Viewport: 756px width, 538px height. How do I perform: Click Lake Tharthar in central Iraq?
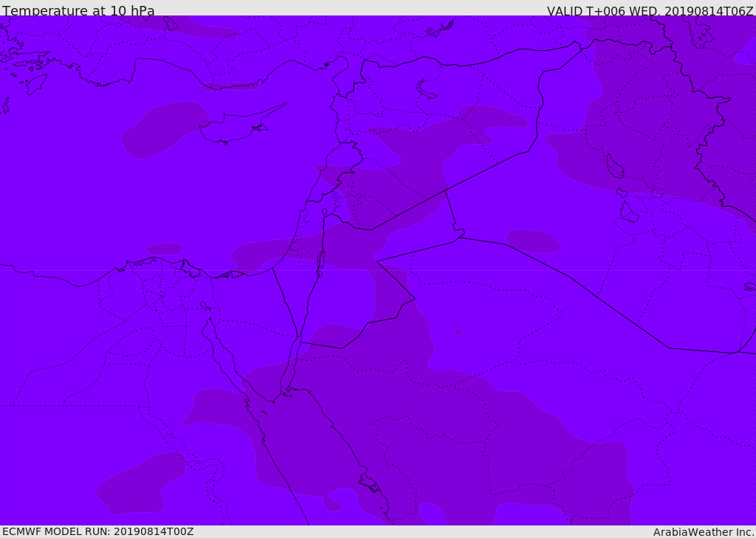point(614,167)
